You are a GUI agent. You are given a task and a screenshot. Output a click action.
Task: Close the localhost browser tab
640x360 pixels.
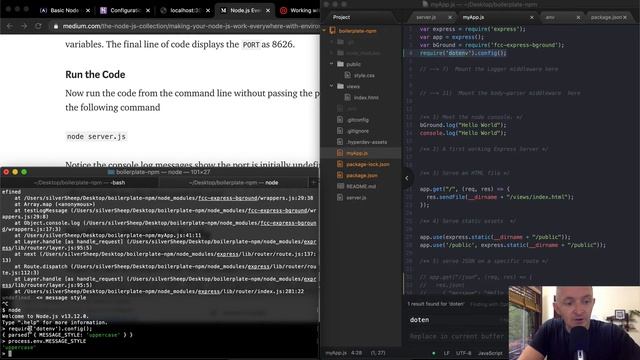click(x=208, y=11)
